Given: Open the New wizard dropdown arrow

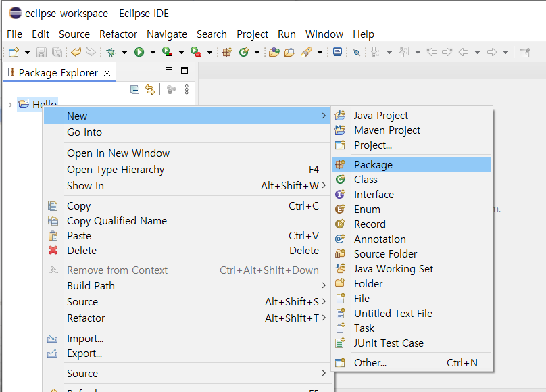Looking at the screenshot, I should tap(27, 53).
